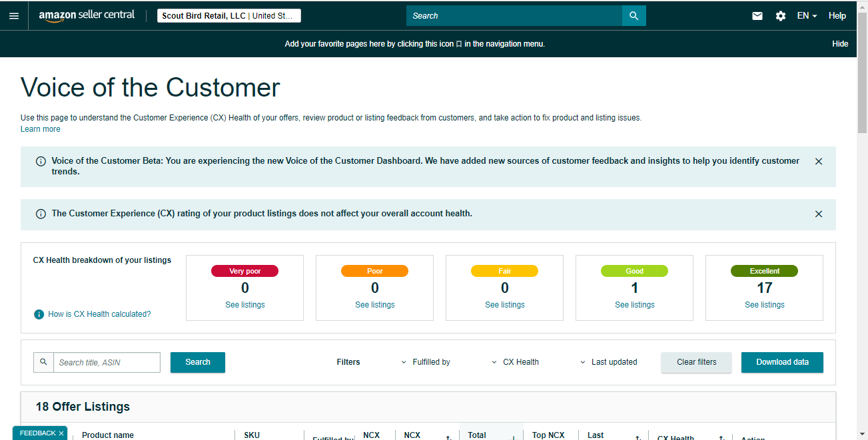The height and width of the screenshot is (440, 868).
Task: Dismiss the CX rating account health notice
Action: coord(819,214)
